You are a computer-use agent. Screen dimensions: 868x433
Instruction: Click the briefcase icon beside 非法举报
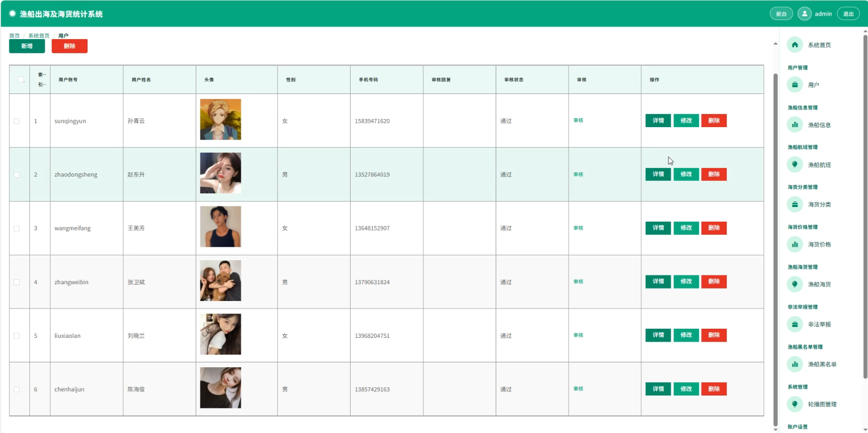tap(795, 324)
